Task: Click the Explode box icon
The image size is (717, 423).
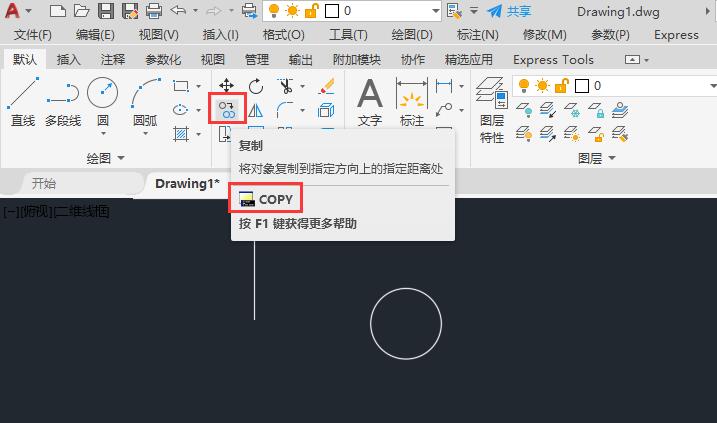Action: coord(326,110)
